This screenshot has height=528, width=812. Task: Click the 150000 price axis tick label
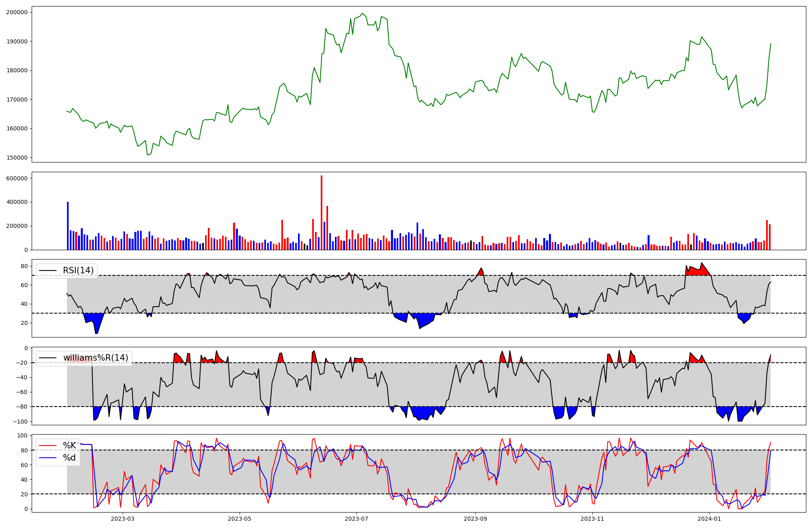[x=17, y=158]
